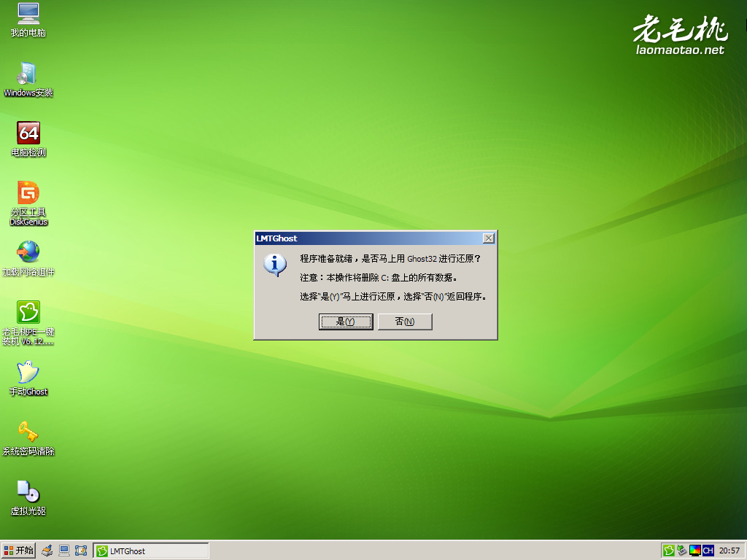
Task: Select the 老毛桃PE一键装机 desktop icon
Action: coord(28,323)
